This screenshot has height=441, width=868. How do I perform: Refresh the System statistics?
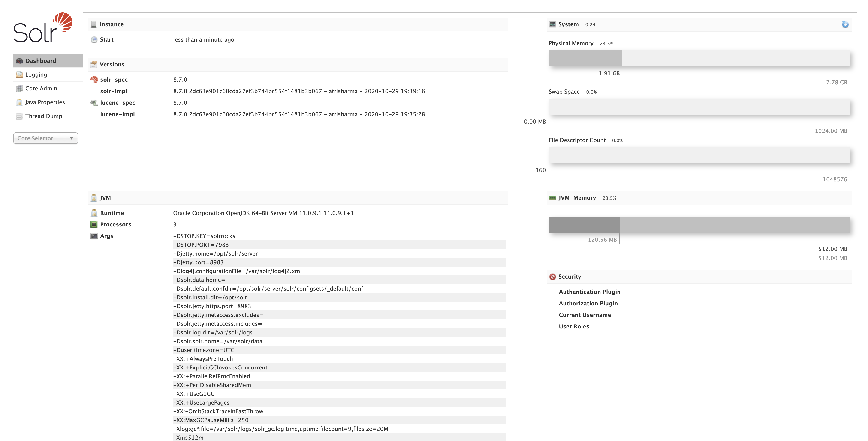tap(845, 25)
